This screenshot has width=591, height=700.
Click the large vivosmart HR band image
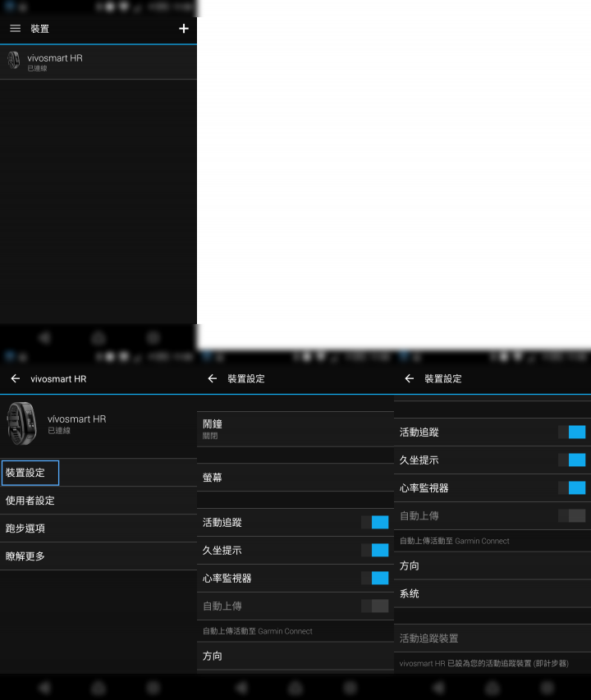[x=21, y=423]
